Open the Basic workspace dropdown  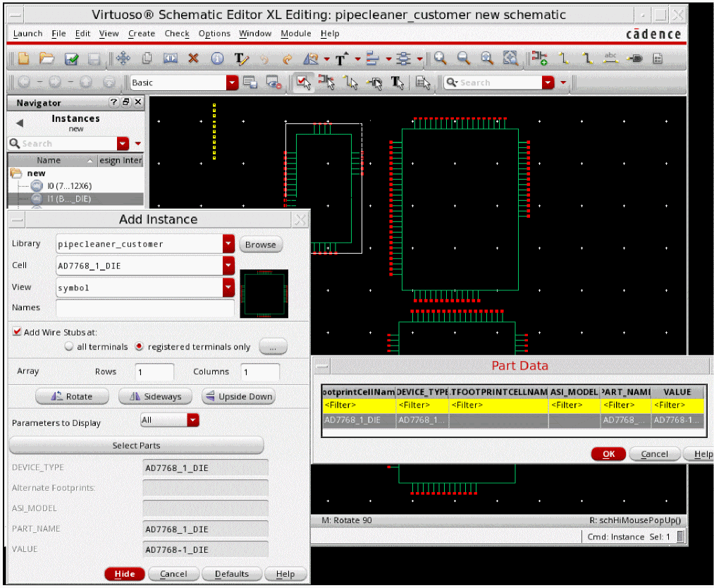(232, 83)
